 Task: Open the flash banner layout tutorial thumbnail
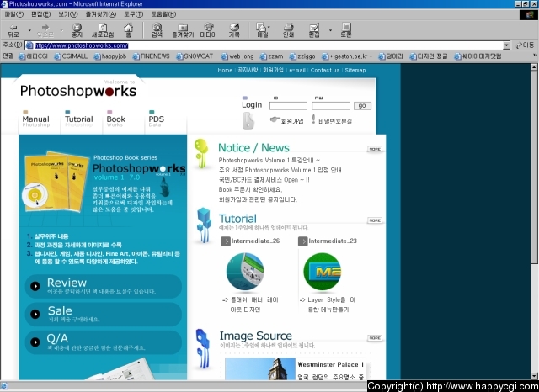coord(245,272)
